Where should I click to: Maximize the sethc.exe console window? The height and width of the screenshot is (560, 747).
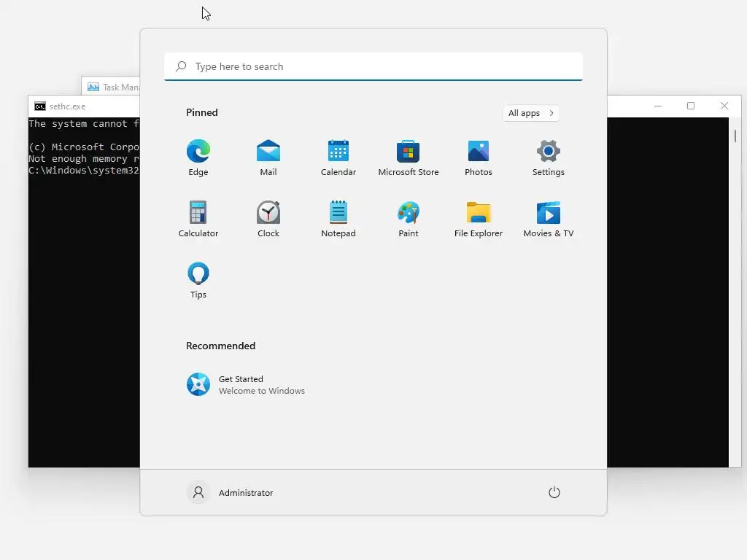tap(691, 106)
